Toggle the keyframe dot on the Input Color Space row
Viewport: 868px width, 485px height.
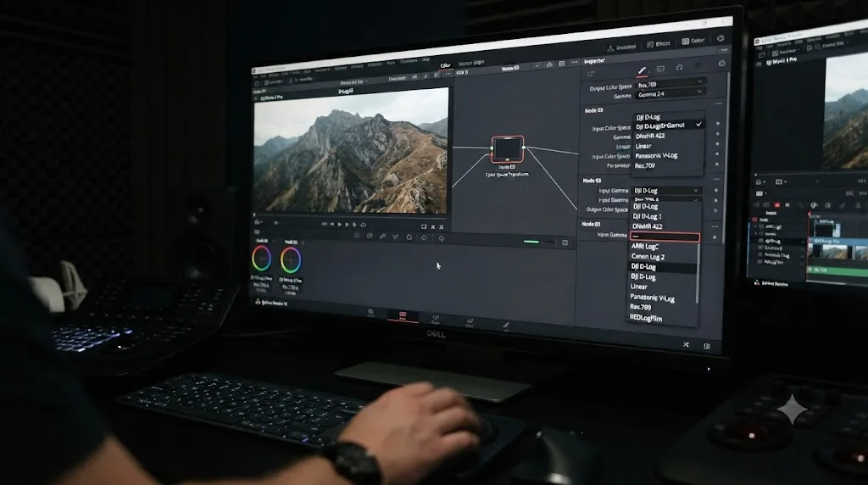click(718, 124)
